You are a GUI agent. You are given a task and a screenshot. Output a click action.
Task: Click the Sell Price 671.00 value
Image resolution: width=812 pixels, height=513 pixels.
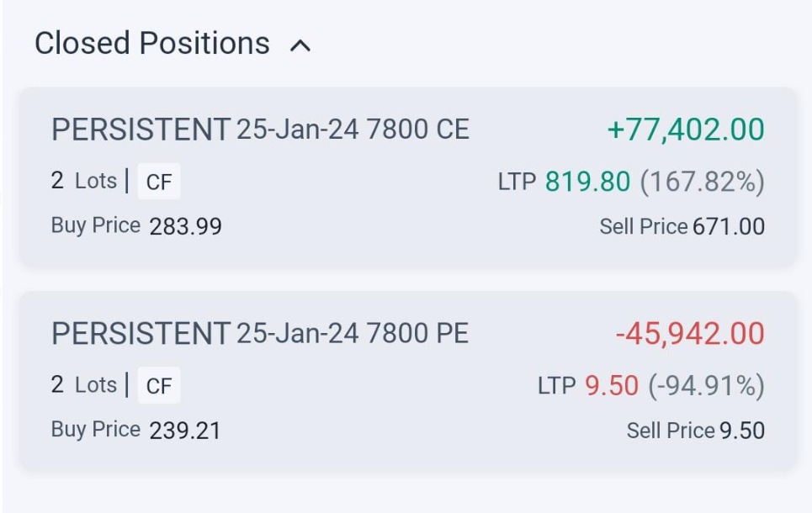(x=728, y=226)
